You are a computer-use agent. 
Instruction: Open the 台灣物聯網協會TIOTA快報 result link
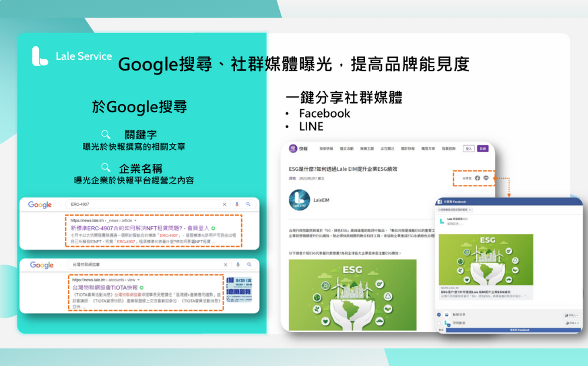tap(105, 288)
